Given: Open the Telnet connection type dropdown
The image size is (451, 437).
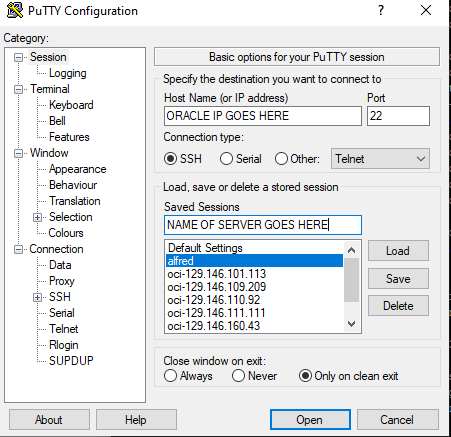Looking at the screenshot, I should [380, 159].
